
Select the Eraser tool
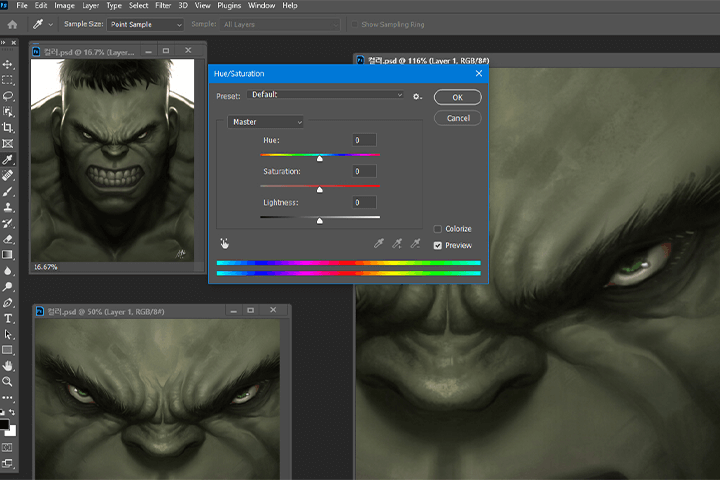[8, 239]
